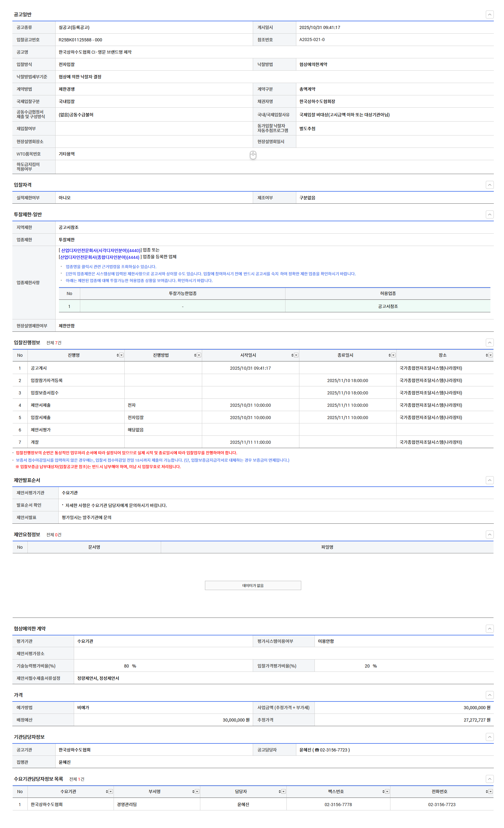Sort the 종료일시 column
Image resolution: width=504 pixels, height=828 pixels.
389,355
